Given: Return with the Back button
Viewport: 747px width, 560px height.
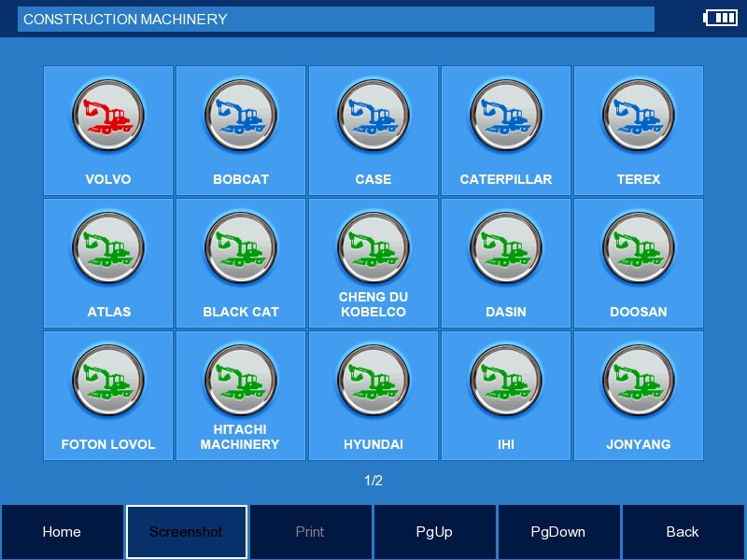Looking at the screenshot, I should point(683,531).
